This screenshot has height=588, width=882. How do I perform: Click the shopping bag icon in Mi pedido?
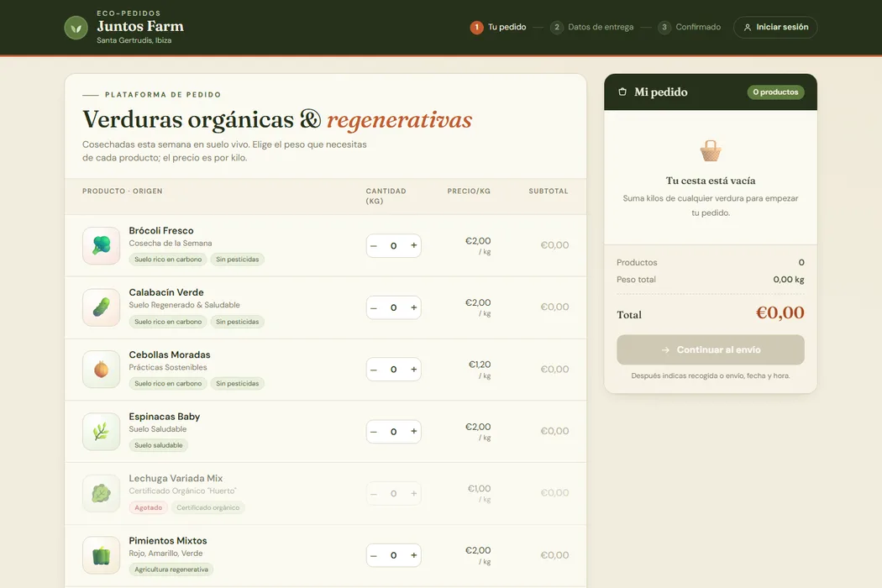click(622, 92)
